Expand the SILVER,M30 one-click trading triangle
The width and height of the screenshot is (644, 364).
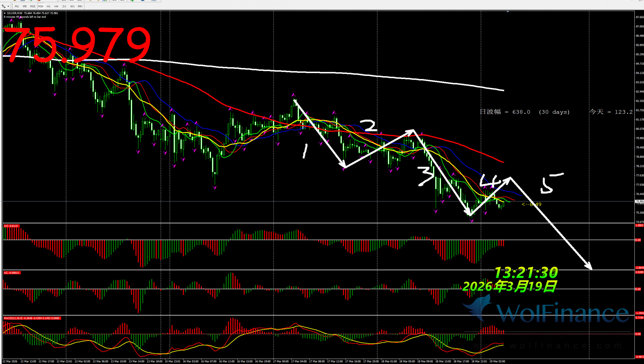pos(5,13)
